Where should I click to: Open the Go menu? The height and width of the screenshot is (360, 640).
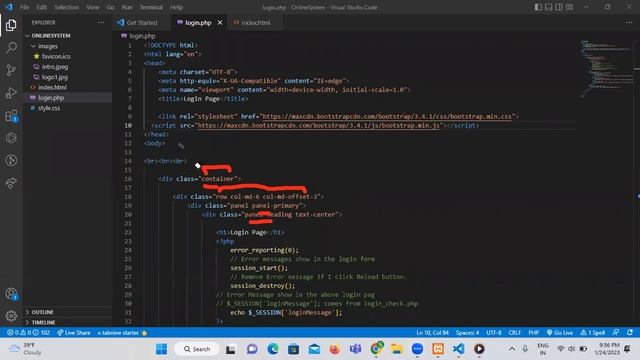(110, 7)
